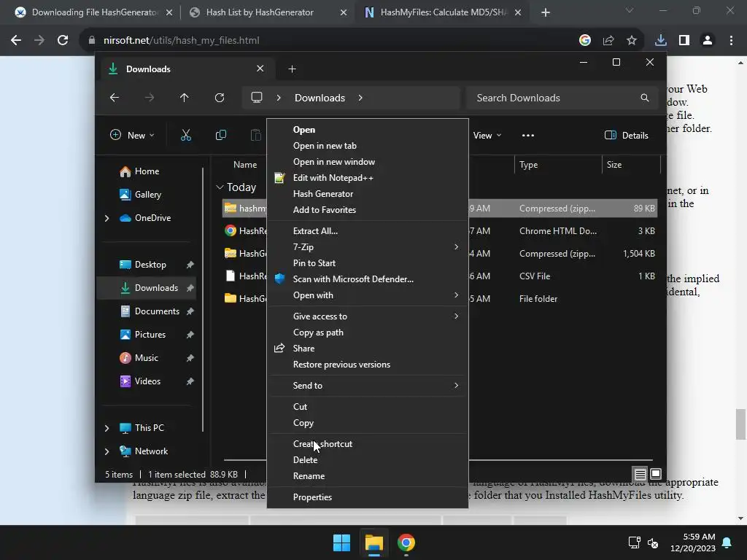Viewport: 747px width, 560px height.
Task: Click the PC icon in address bar
Action: click(x=257, y=98)
